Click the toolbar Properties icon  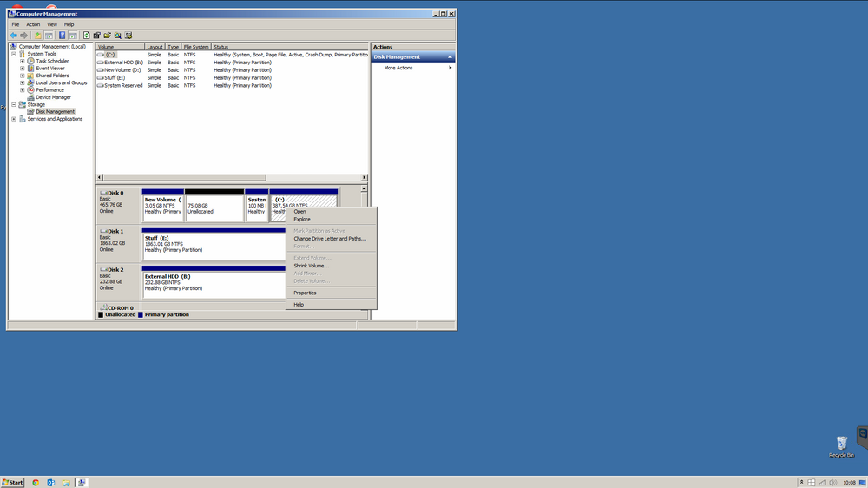[97, 36]
